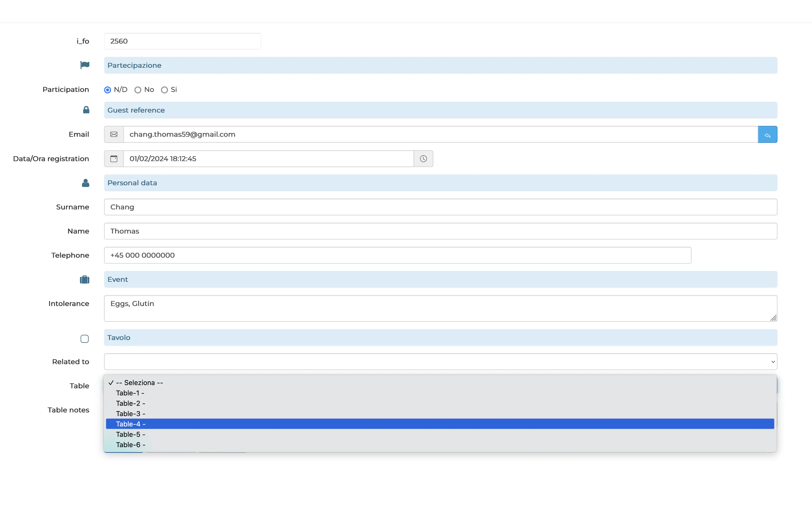Image resolution: width=812 pixels, height=517 pixels.
Task: Choose Table-2 from the list
Action: (x=440, y=404)
